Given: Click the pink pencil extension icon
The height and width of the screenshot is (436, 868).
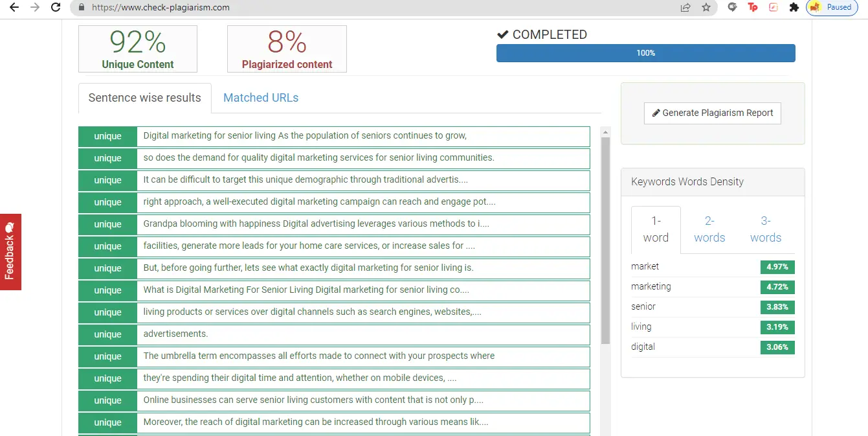Looking at the screenshot, I should [773, 8].
